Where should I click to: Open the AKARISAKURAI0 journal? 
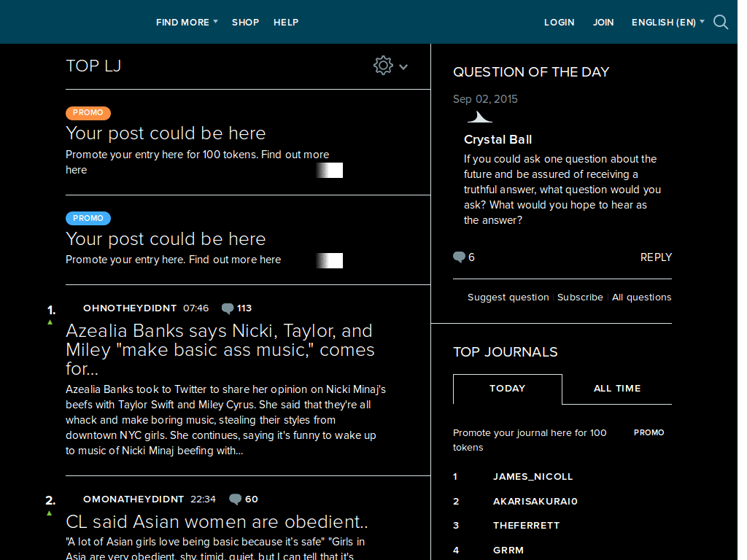[535, 502]
